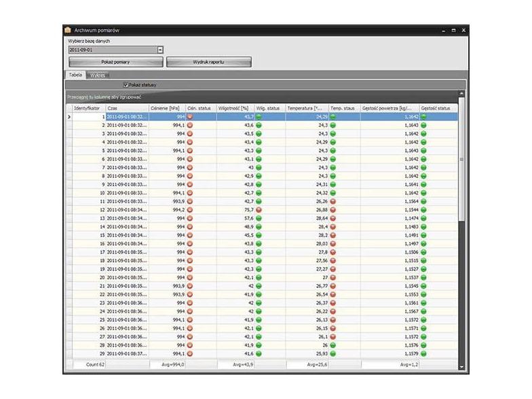Viewport: 532px width, 399px height.
Task: Sort by the Identyfikator column header
Action: [89, 109]
